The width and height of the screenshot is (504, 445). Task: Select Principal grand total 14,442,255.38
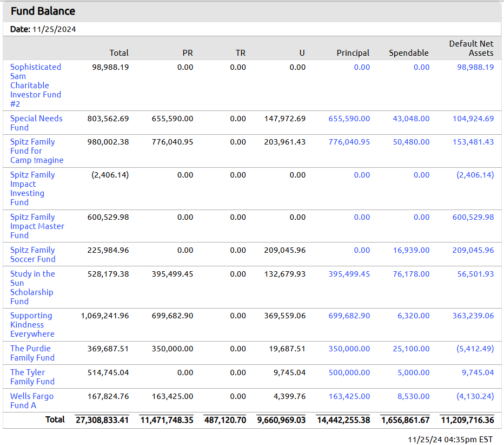point(343,420)
